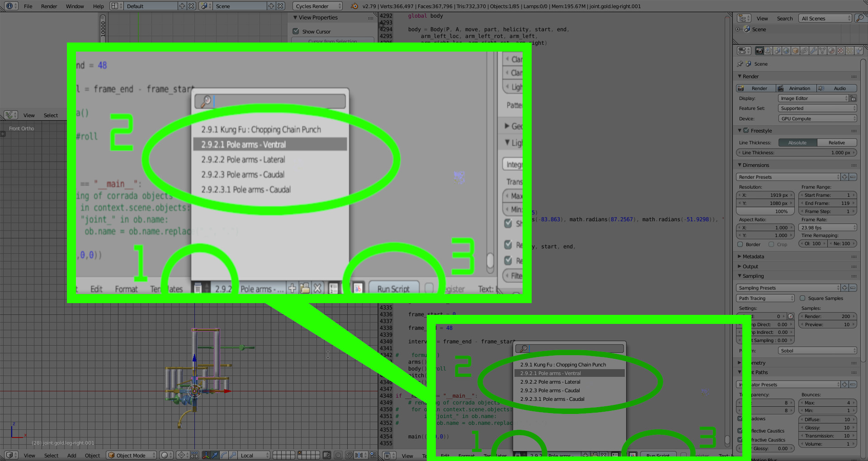Click the Render button in the Render panel
This screenshot has width=868, height=461.
pyautogui.click(x=756, y=88)
